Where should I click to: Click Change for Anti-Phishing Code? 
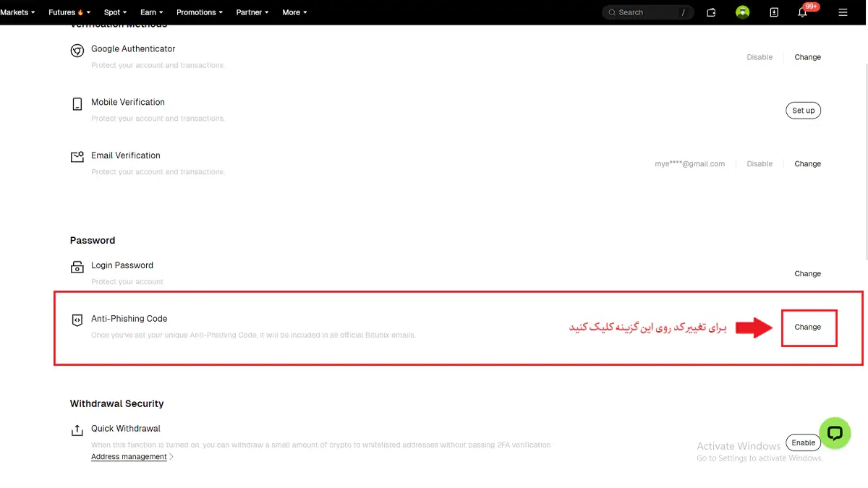807,328
